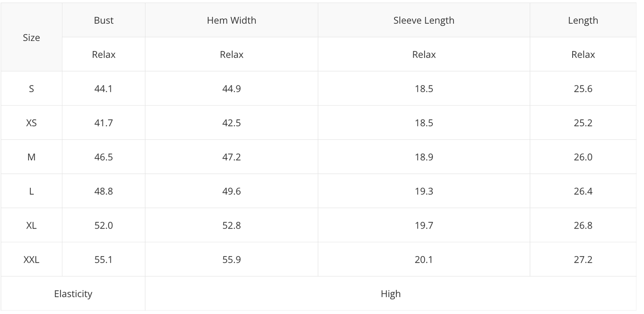The height and width of the screenshot is (314, 644).
Task: Click sleeve length 19.3 in the L row
Action: pos(423,192)
